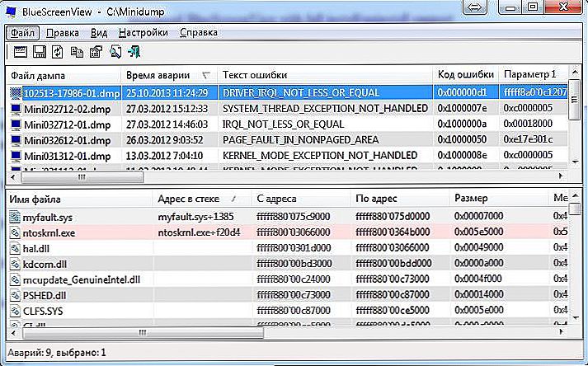Viewport: 588px width, 366px height.
Task: Click the Refresh toolbar icon
Action: 58,52
